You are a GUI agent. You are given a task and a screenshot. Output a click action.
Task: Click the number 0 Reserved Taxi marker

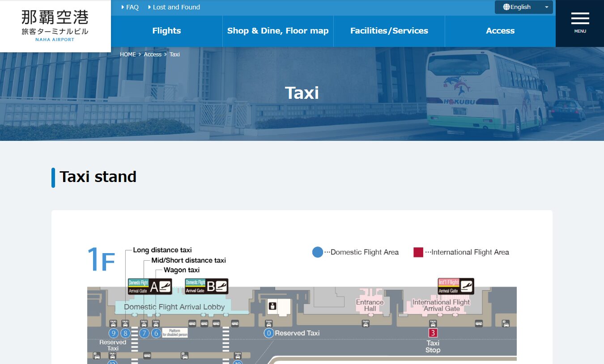pyautogui.click(x=268, y=333)
